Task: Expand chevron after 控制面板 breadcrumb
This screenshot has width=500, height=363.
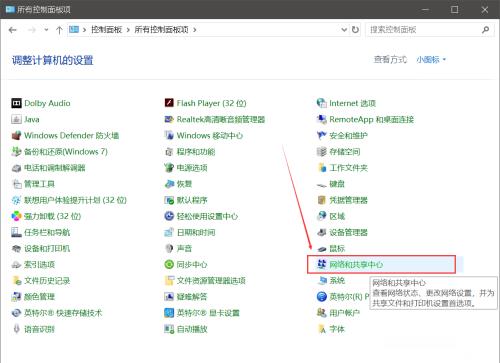Action: 128,30
